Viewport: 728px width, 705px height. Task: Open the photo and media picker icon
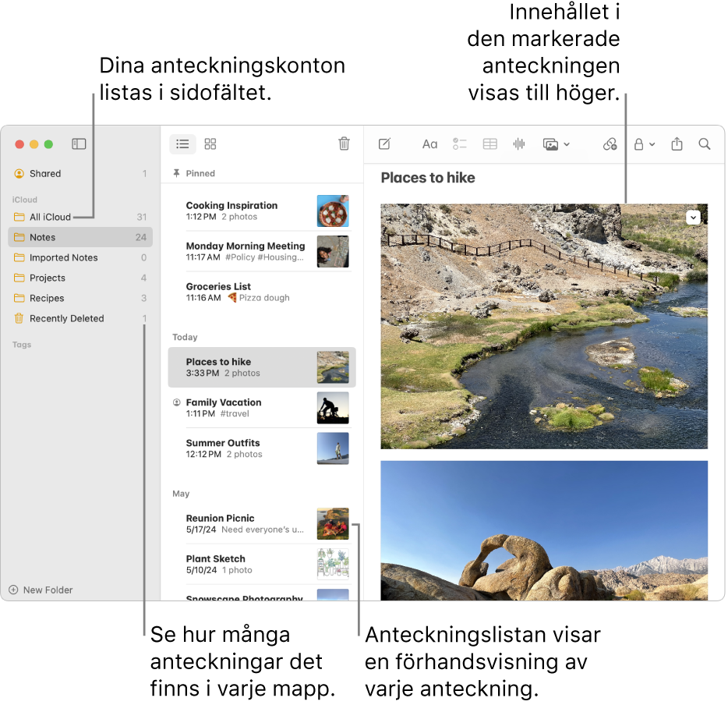pos(550,144)
